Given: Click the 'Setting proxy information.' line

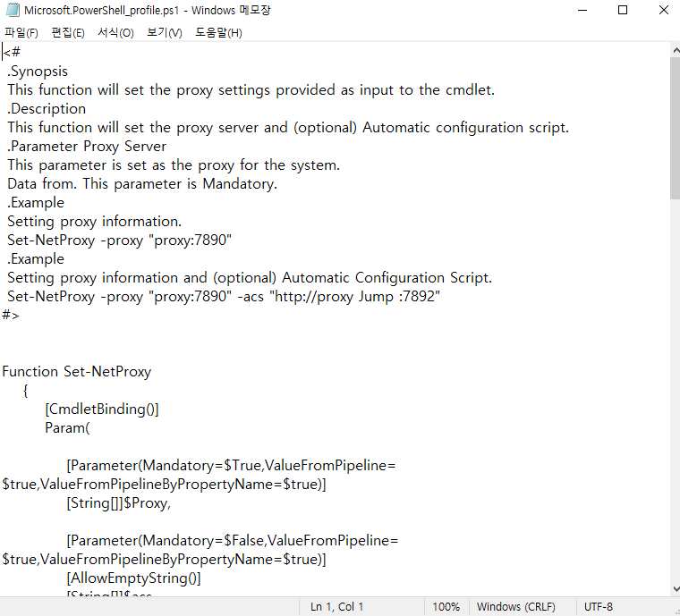Looking at the screenshot, I should [94, 222].
